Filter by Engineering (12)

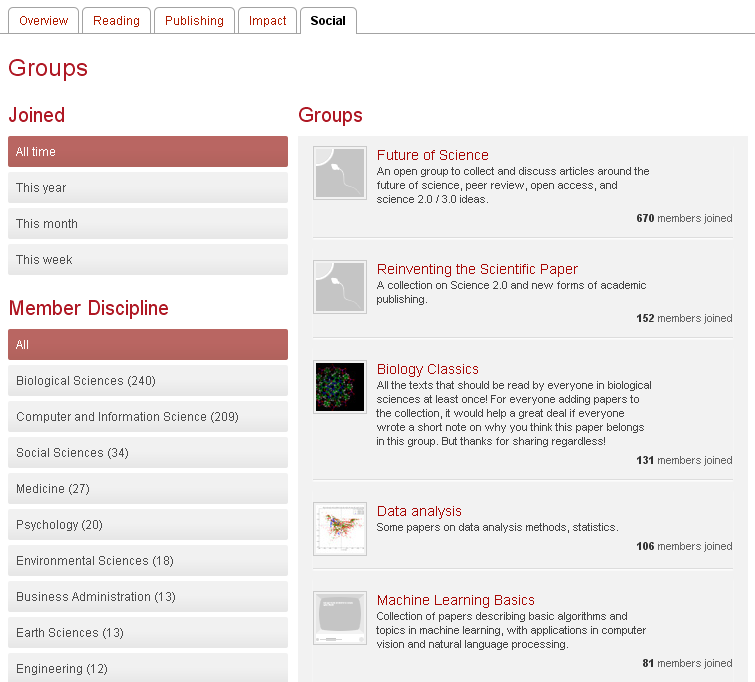tap(148, 668)
